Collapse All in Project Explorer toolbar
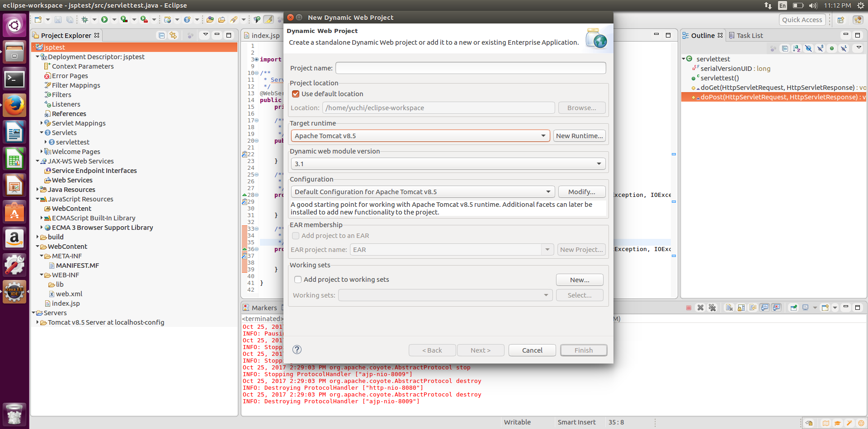The height and width of the screenshot is (429, 868). 161,35
